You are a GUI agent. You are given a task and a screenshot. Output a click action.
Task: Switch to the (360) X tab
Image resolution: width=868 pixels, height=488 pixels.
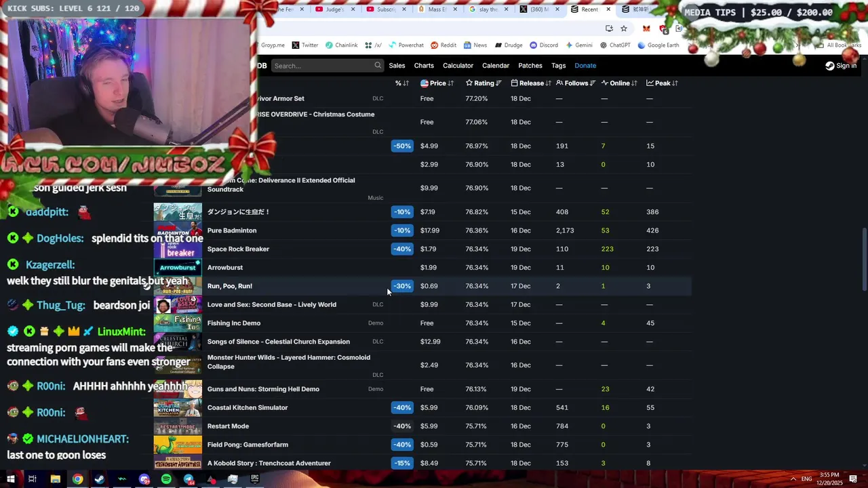coord(540,9)
